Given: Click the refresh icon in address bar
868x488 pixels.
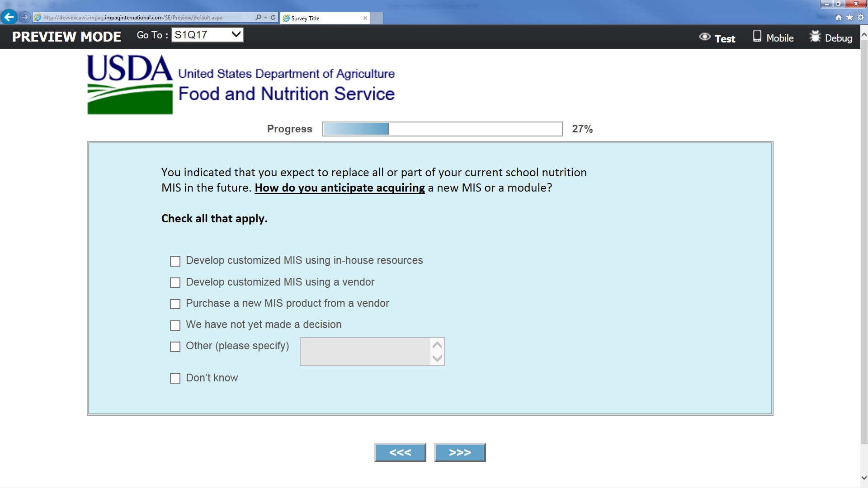Looking at the screenshot, I should pyautogui.click(x=273, y=17).
